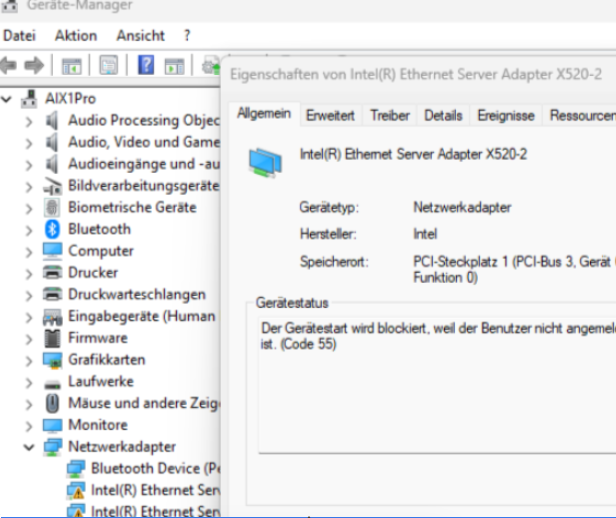The height and width of the screenshot is (518, 616).
Task: Click the Drucker printer icon
Action: tap(52, 272)
